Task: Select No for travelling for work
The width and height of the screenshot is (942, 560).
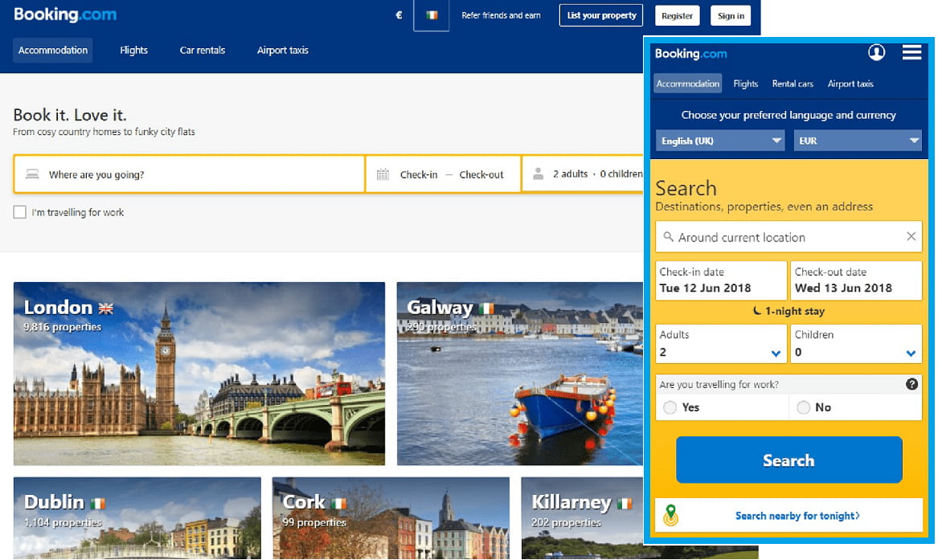Action: (803, 408)
